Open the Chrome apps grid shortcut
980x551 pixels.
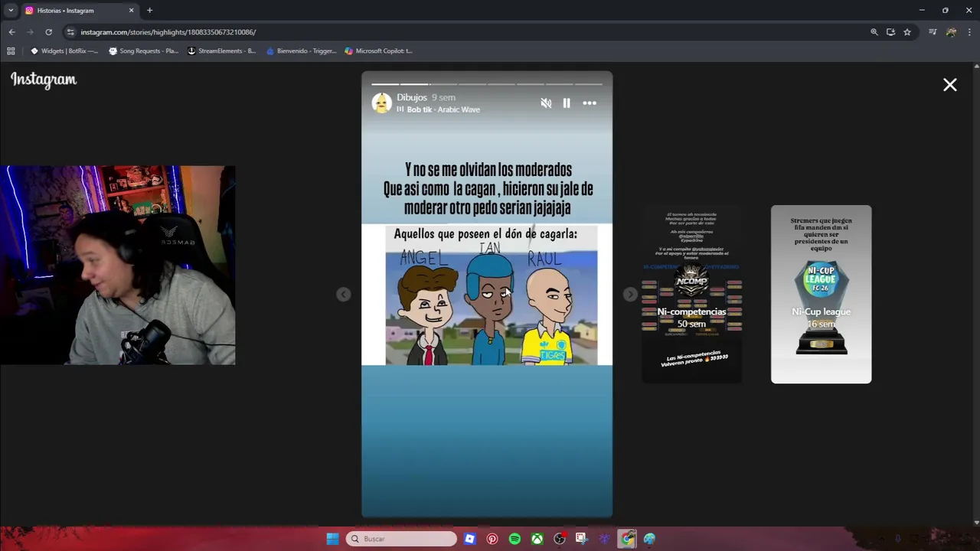[x=11, y=51]
